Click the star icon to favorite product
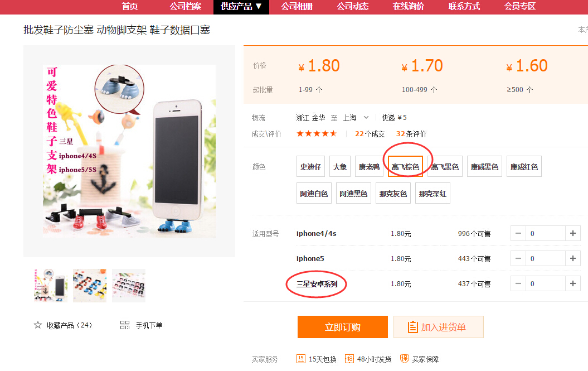Screen dimensions: 588x371 point(38,325)
